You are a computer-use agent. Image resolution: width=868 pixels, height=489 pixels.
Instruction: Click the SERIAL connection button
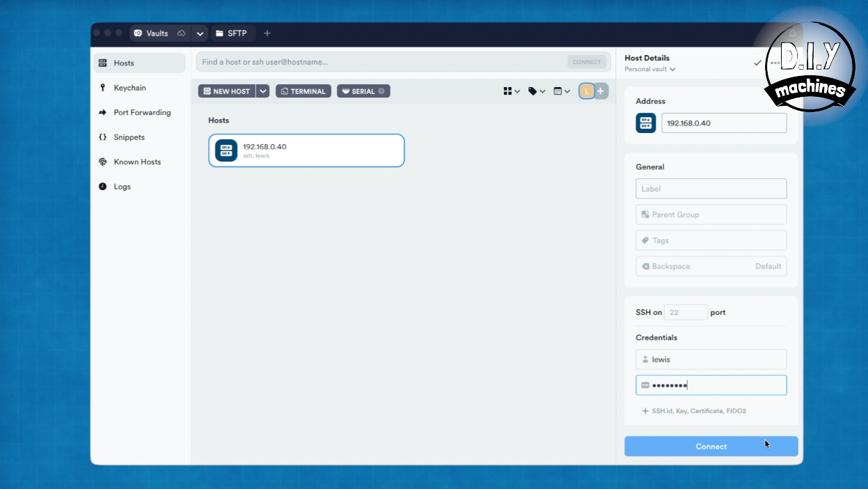pos(363,91)
